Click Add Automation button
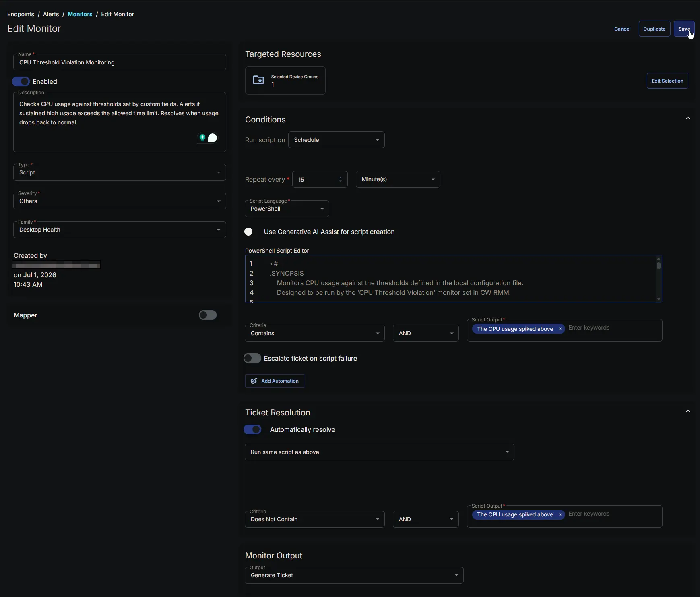The width and height of the screenshot is (700, 597). (x=275, y=381)
